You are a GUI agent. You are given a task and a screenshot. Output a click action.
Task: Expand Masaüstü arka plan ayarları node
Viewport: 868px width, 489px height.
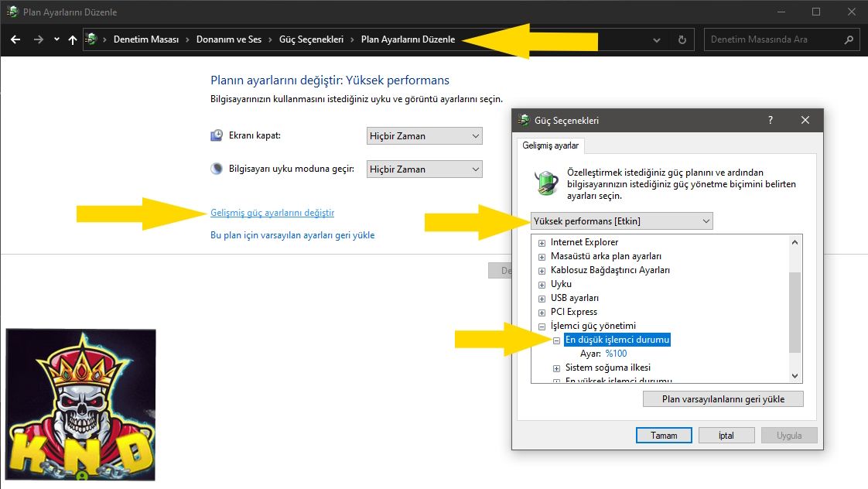(x=542, y=256)
